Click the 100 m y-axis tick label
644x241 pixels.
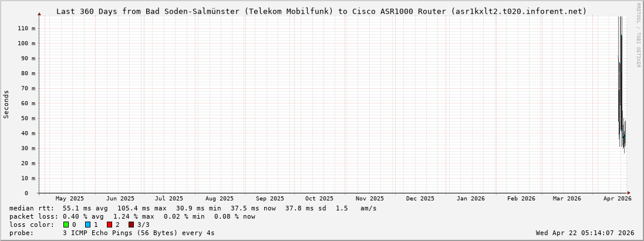[x=26, y=43]
